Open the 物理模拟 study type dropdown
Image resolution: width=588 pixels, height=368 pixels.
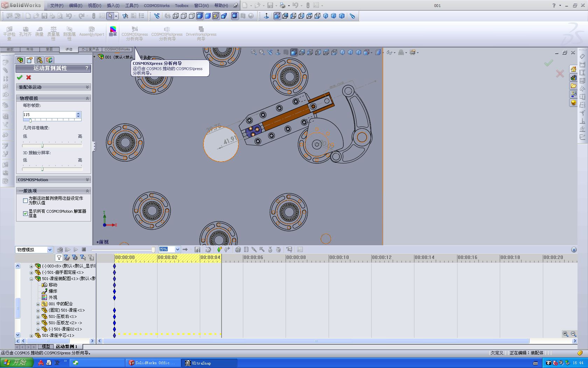[x=50, y=250]
